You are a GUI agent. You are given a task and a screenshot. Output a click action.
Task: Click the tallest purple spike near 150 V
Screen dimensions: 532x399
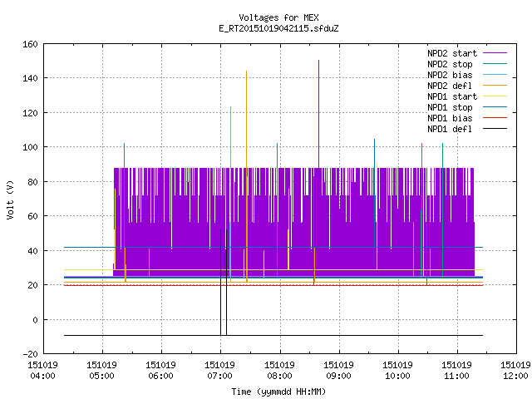318,114
